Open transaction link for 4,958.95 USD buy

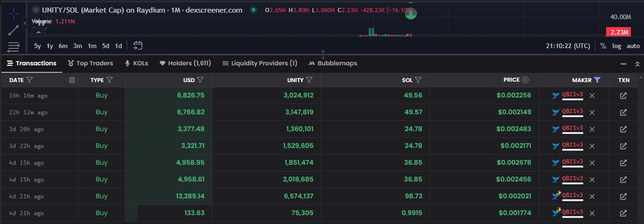(623, 162)
